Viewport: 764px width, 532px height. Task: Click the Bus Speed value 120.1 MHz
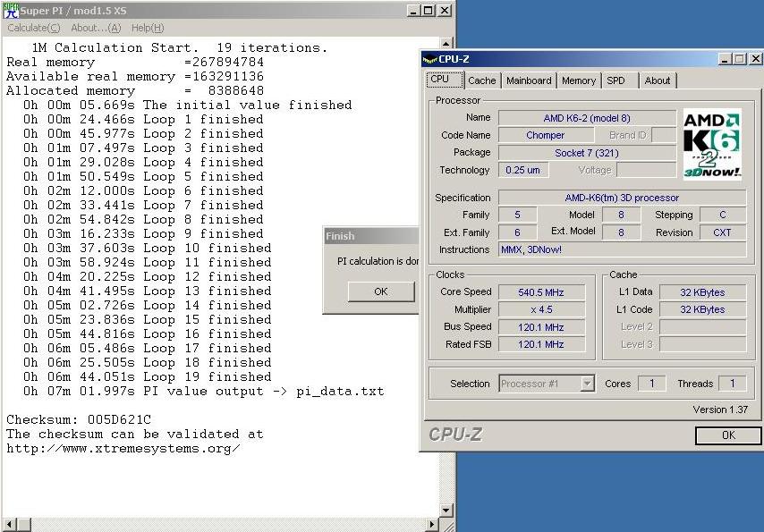(x=541, y=327)
